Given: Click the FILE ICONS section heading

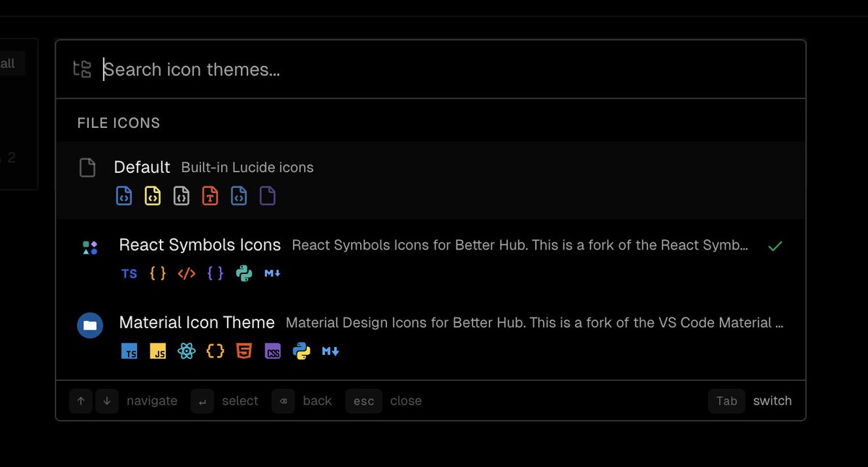Looking at the screenshot, I should (119, 123).
